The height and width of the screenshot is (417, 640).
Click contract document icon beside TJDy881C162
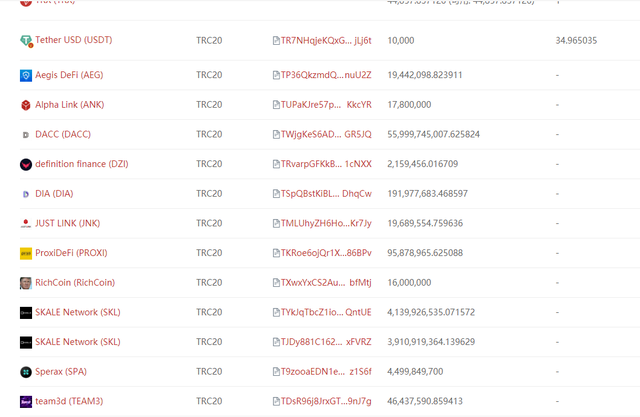click(276, 342)
